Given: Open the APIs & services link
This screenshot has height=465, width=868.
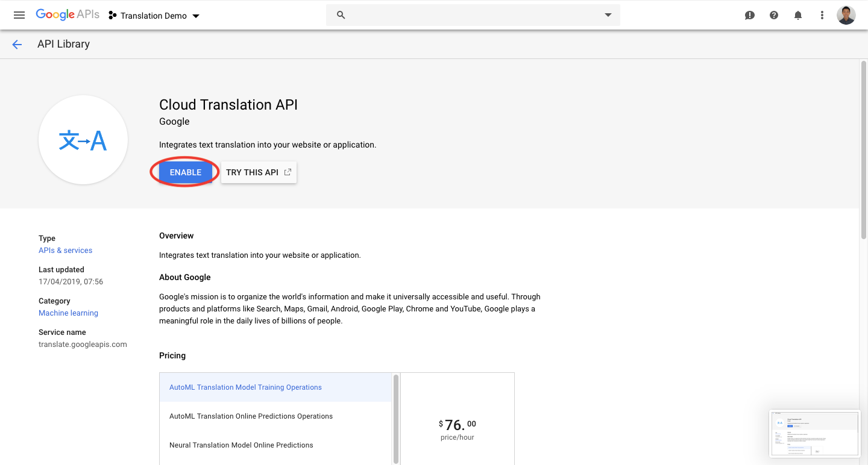Looking at the screenshot, I should point(65,250).
